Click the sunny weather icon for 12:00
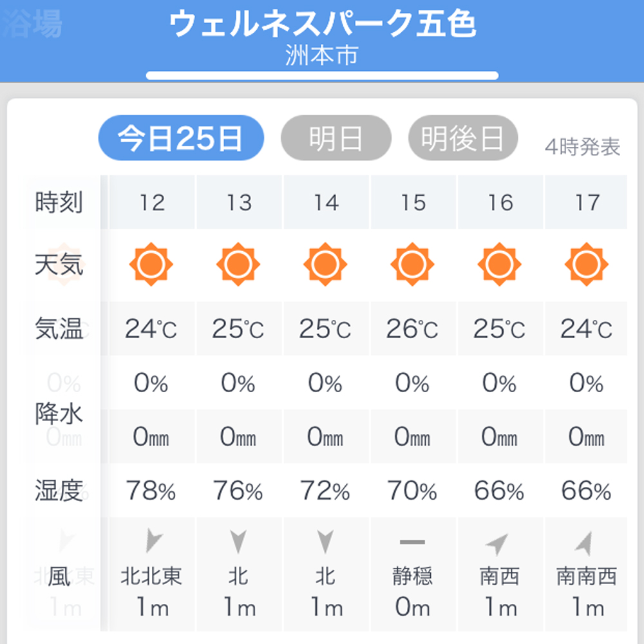The image size is (644, 644). click(x=151, y=263)
